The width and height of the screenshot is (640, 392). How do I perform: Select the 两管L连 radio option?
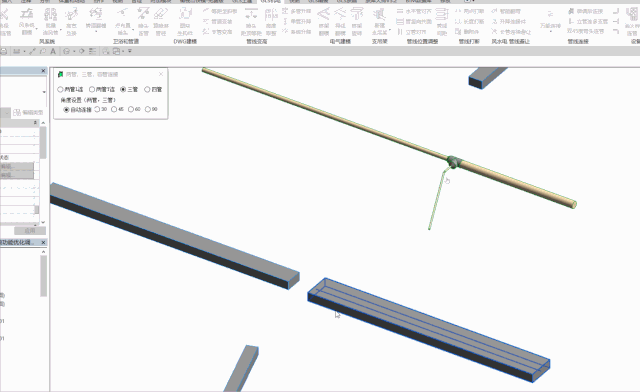pyautogui.click(x=70, y=89)
